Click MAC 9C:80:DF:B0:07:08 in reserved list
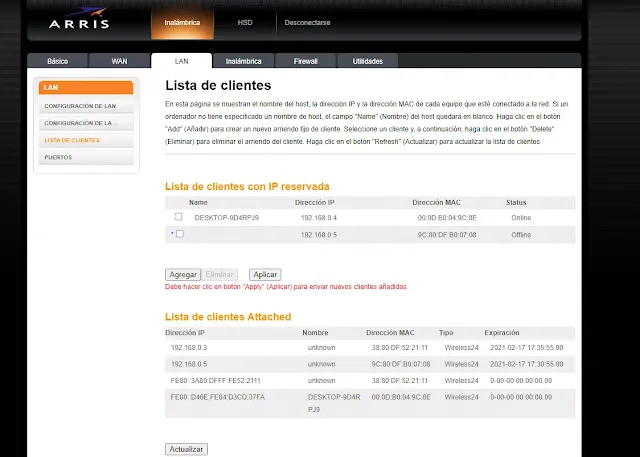The image size is (640, 457). 447,235
